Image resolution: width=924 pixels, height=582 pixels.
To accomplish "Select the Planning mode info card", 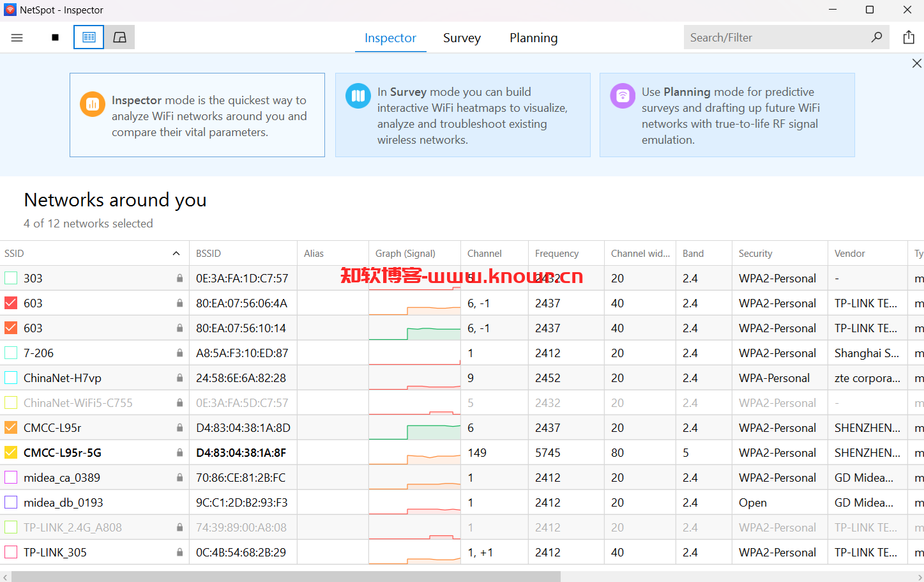I will point(727,115).
